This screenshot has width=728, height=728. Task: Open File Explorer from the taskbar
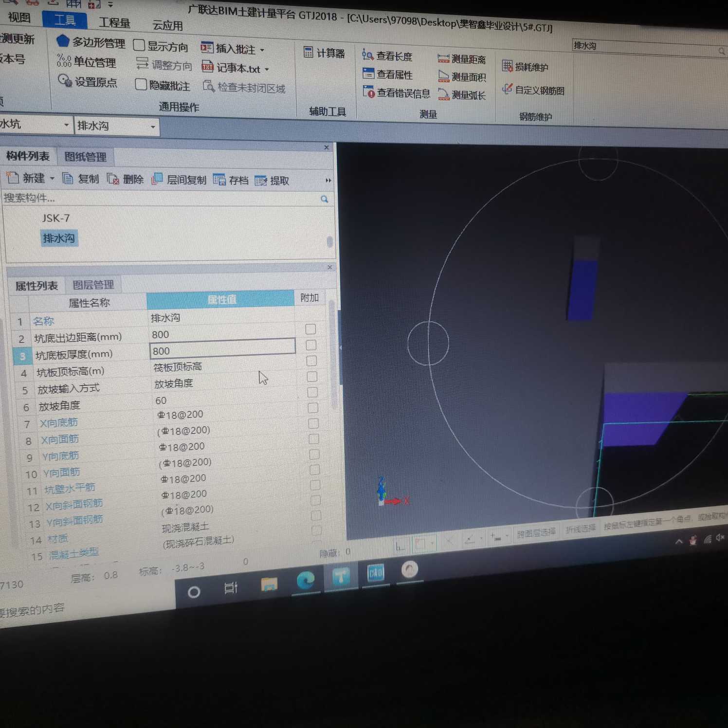click(269, 583)
